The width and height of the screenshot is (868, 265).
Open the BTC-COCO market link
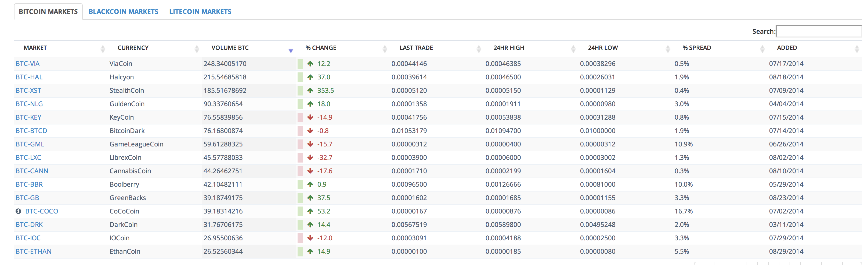42,211
